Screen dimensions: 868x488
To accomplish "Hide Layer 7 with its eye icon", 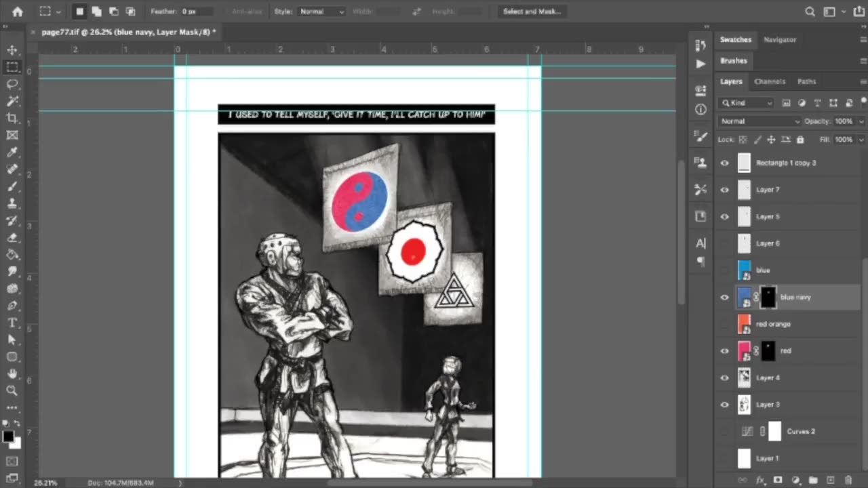I will (724, 190).
